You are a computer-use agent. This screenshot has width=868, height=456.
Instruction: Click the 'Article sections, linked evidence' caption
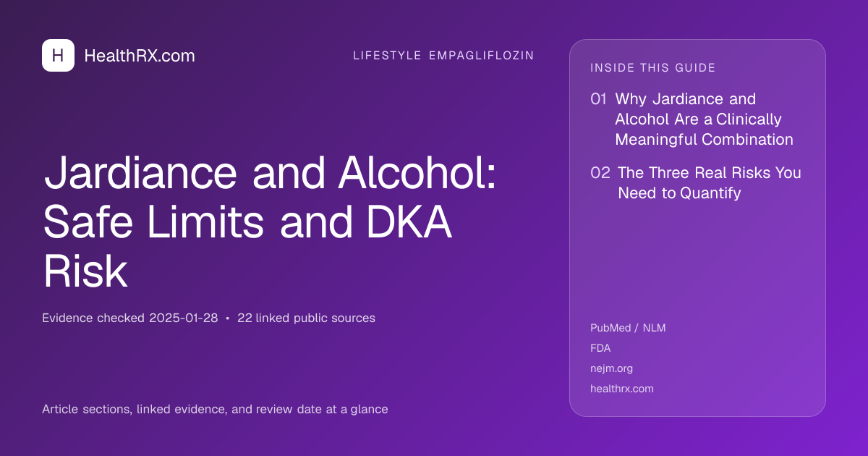point(215,409)
